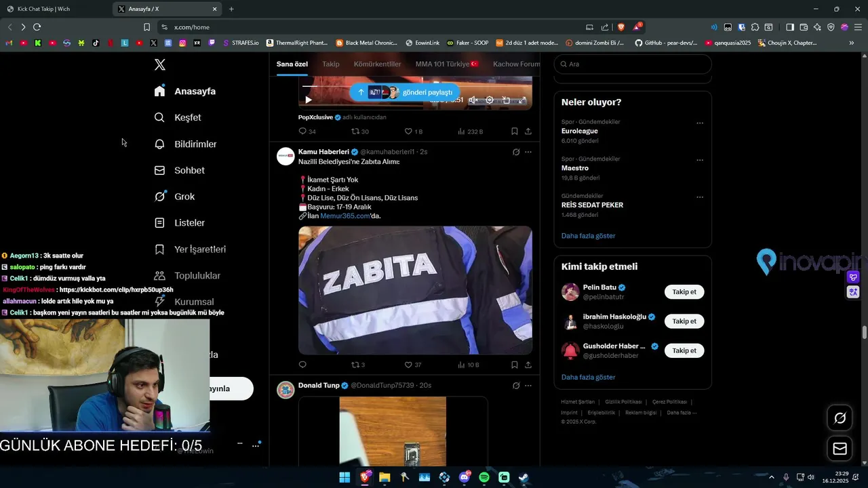Bookmark the Kamu Haberleri zabıta post
Image resolution: width=868 pixels, height=488 pixels.
[x=515, y=365]
